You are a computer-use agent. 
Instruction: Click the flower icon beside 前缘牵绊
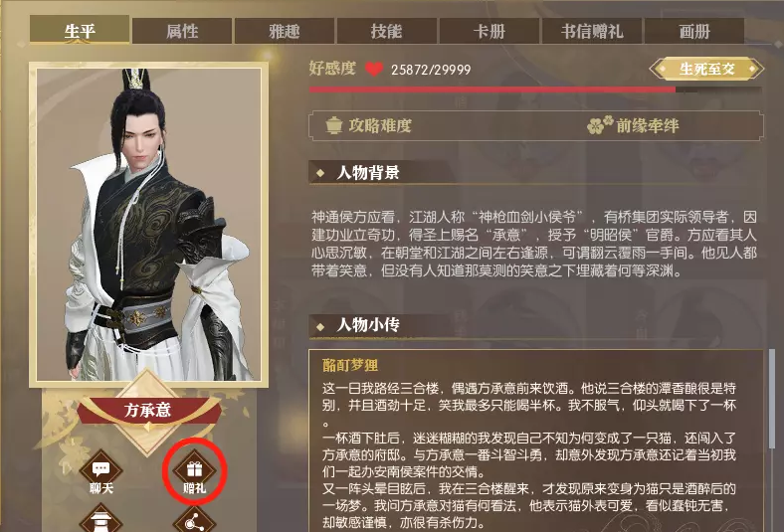600,125
